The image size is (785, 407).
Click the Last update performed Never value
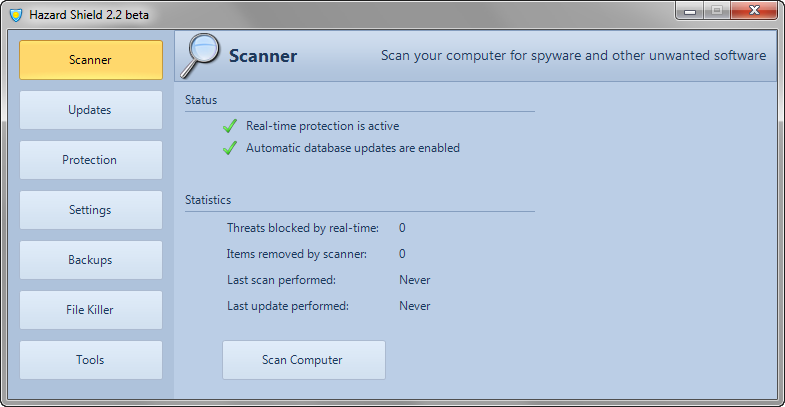pyautogui.click(x=415, y=306)
